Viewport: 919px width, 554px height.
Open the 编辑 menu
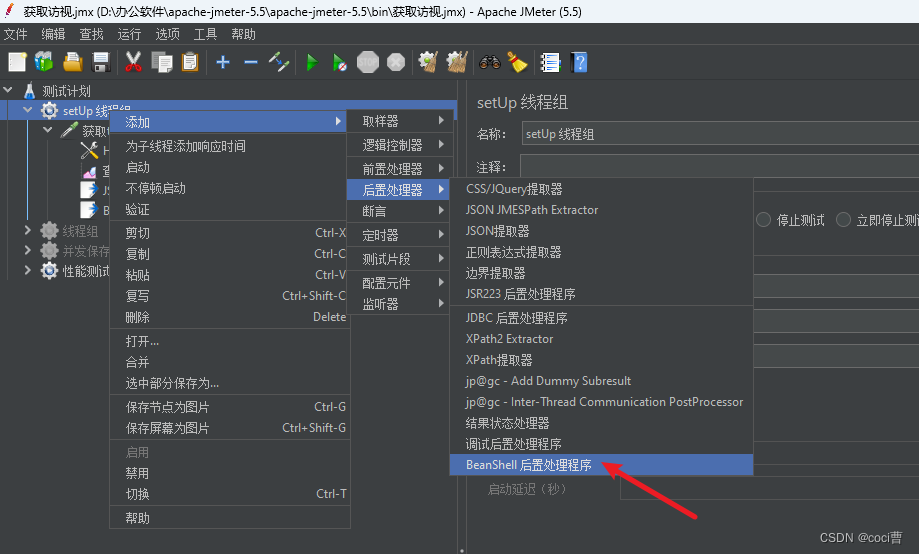point(53,34)
